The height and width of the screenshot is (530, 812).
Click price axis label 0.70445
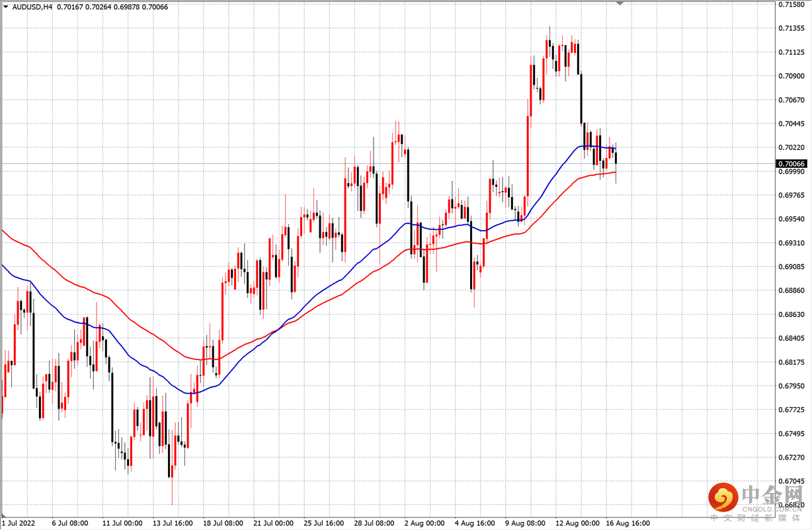(792, 124)
